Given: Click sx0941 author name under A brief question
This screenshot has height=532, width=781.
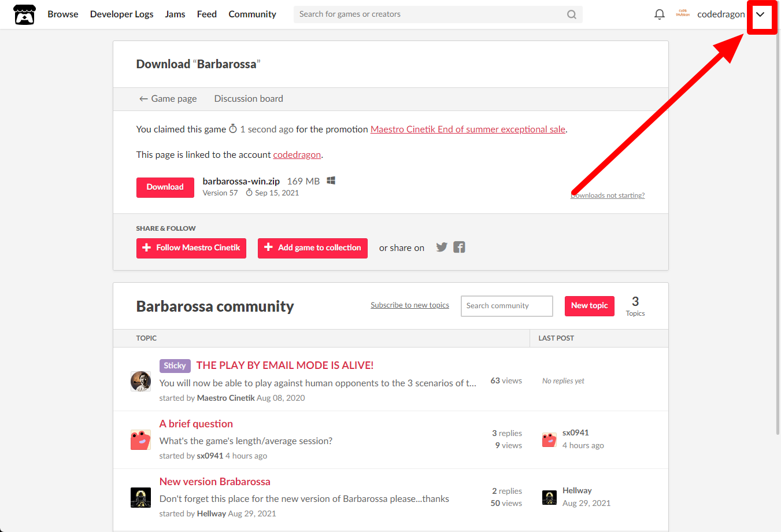Looking at the screenshot, I should click(210, 456).
